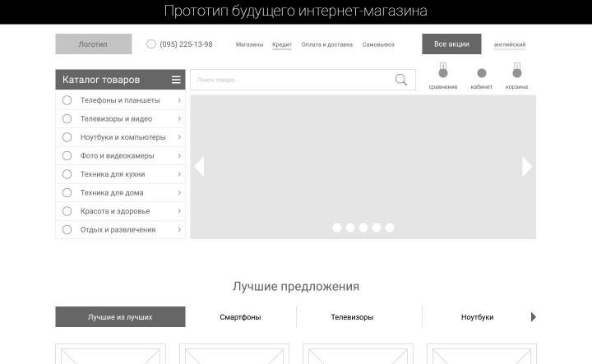592x364 pixels.
Task: Select first banner slider dot
Action: [x=337, y=228]
